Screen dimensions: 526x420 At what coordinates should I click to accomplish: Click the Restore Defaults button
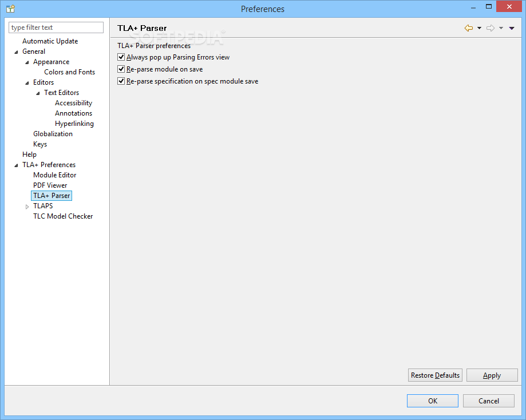click(x=435, y=375)
